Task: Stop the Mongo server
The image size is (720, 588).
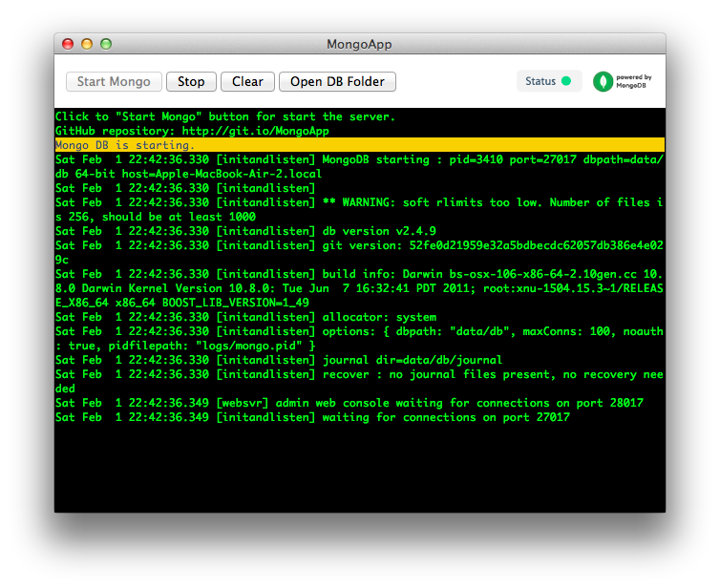Action: tap(191, 82)
